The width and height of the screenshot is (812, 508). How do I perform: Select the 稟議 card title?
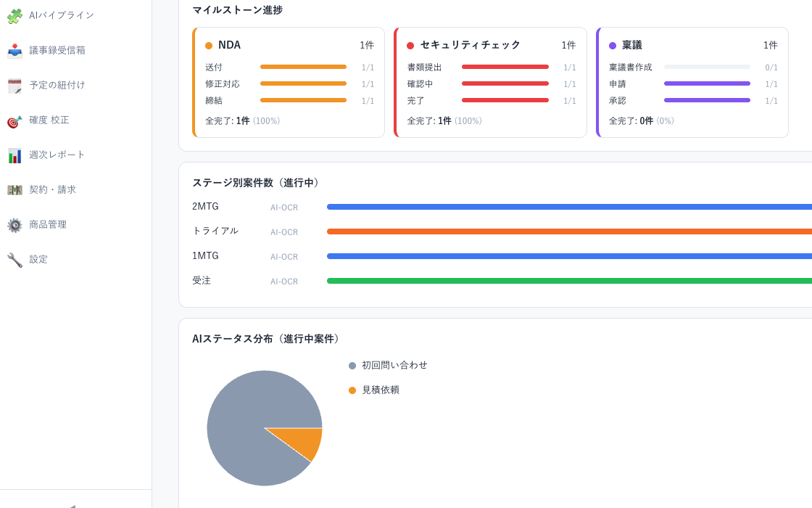[x=631, y=45]
